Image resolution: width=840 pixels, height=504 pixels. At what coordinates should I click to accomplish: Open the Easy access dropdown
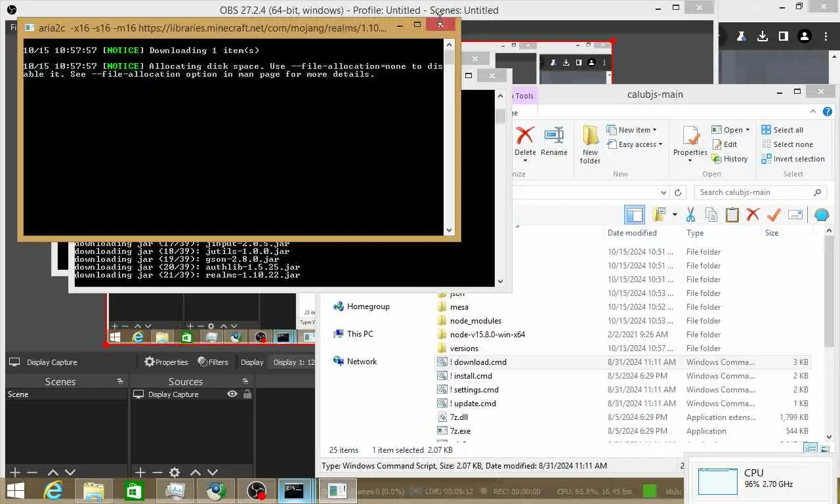click(635, 144)
